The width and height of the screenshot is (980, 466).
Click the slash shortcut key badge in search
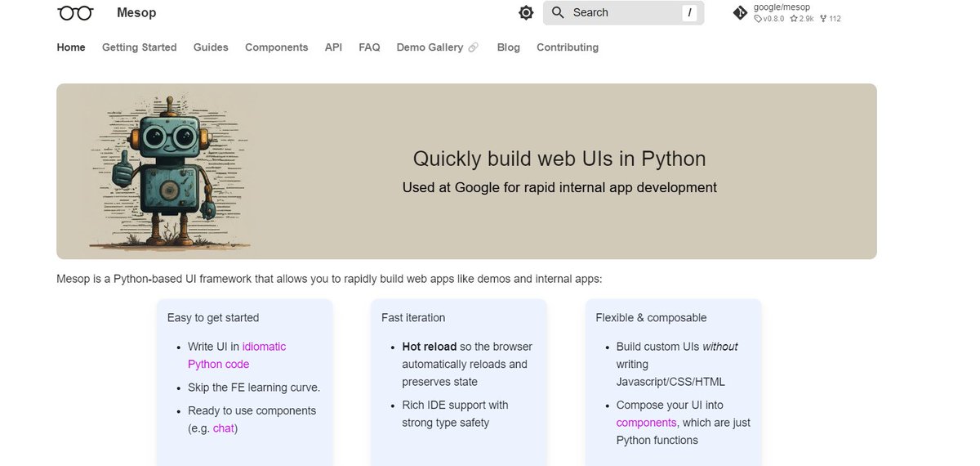[x=690, y=12]
